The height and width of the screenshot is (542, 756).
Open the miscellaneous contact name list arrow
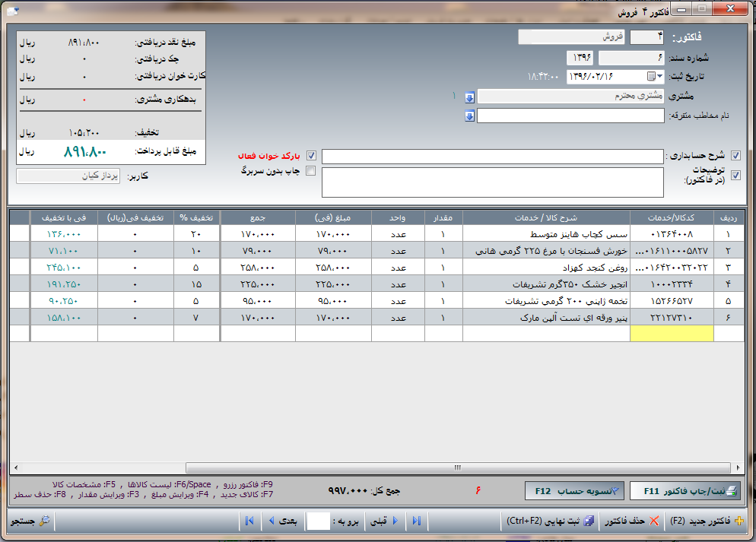point(469,116)
